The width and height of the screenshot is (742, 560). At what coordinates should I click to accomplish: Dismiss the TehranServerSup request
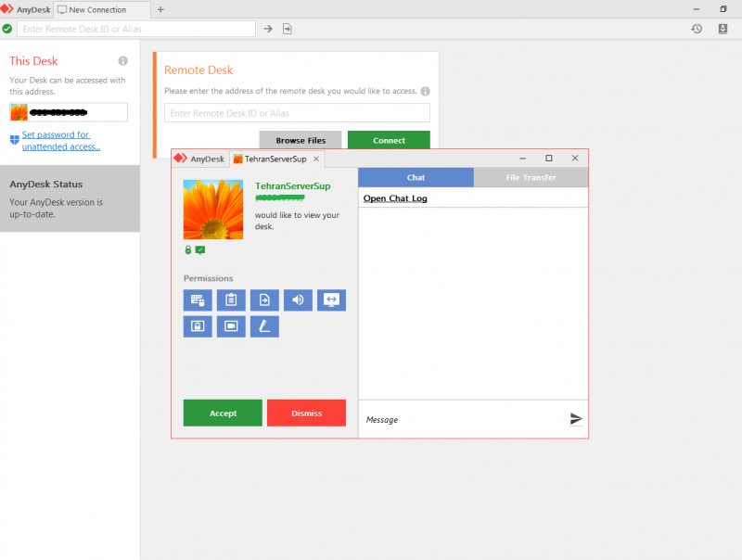pos(306,414)
